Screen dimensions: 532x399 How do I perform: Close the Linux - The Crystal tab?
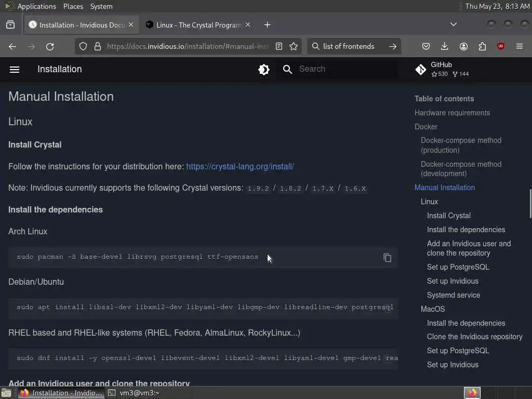pyautogui.click(x=248, y=25)
